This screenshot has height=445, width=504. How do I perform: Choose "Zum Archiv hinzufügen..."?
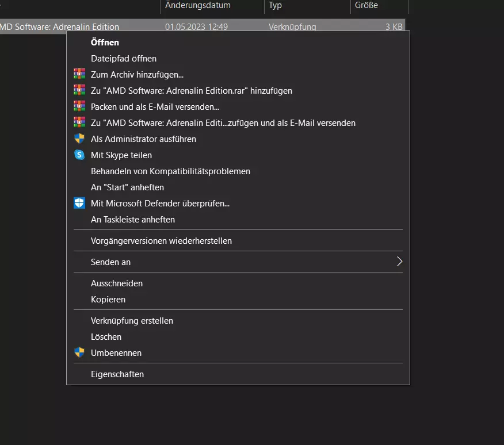(238, 75)
